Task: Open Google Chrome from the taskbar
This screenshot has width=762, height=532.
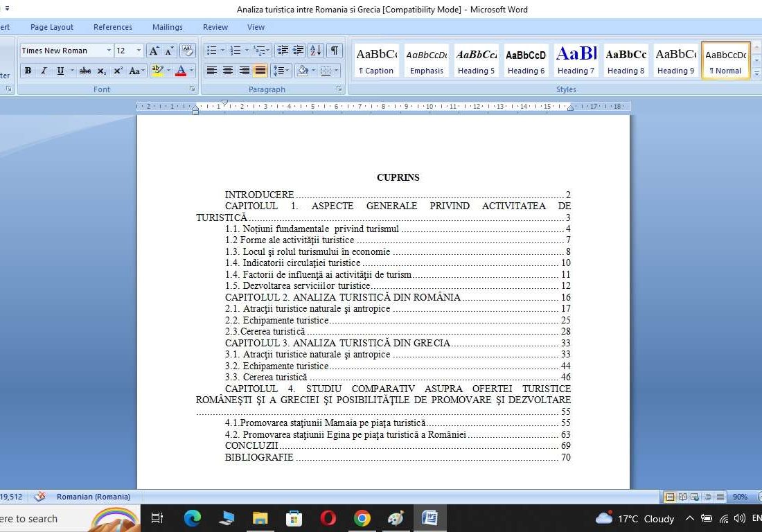Action: click(362, 518)
